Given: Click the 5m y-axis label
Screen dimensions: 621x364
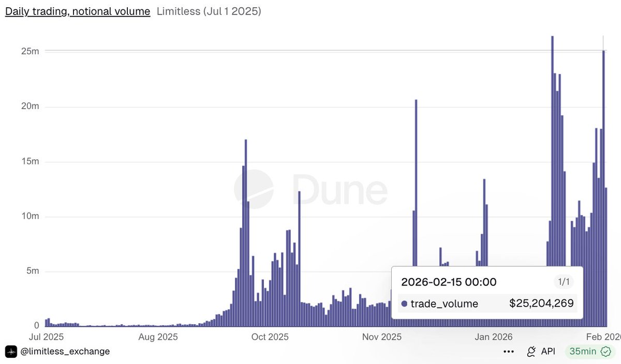Looking at the screenshot, I should tap(33, 271).
